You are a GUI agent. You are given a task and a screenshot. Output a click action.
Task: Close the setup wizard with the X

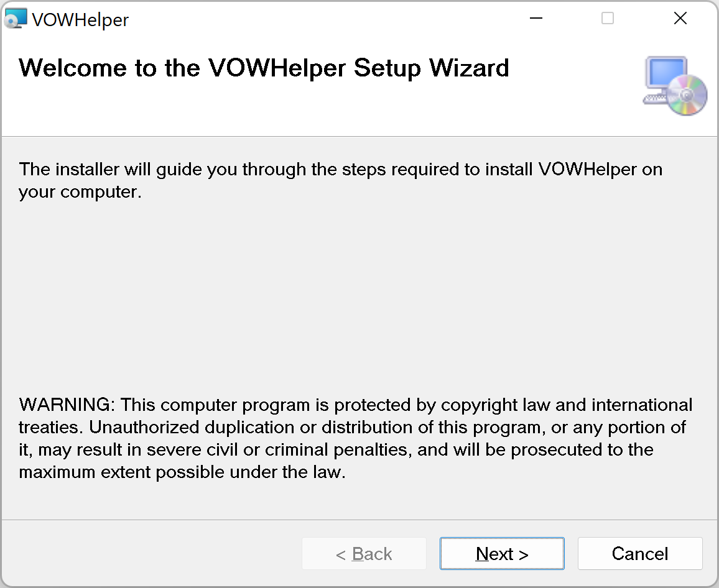(680, 19)
